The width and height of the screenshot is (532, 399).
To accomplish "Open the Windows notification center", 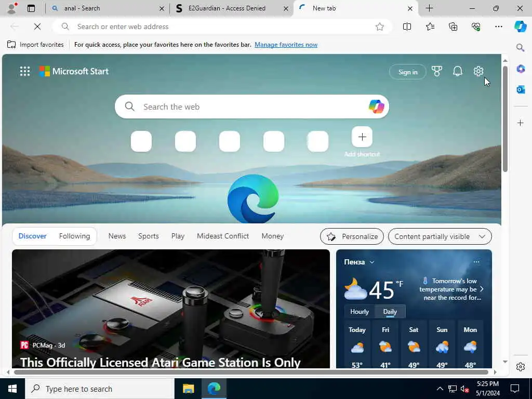I will (515, 389).
